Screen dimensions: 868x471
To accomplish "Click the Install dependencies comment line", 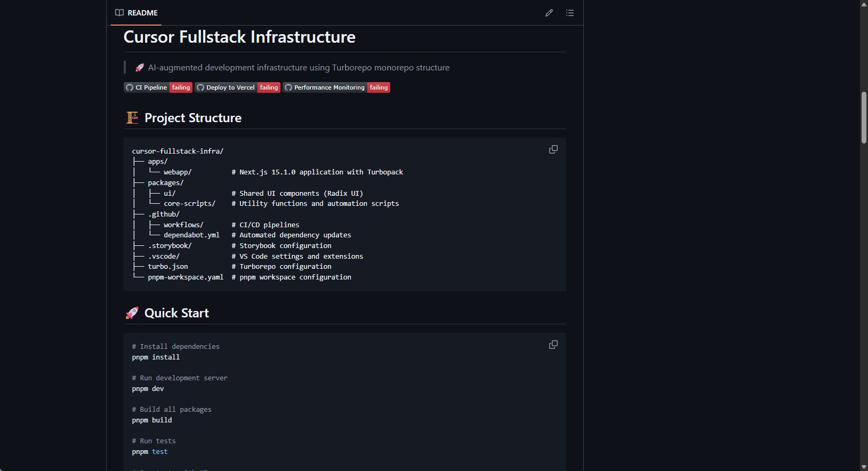I will coord(176,347).
